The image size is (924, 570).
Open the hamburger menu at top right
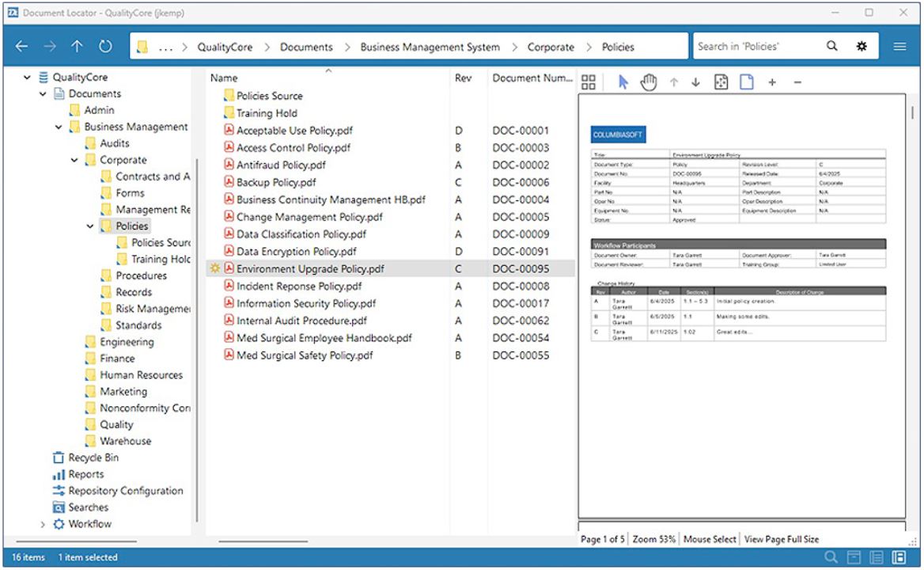tap(899, 47)
